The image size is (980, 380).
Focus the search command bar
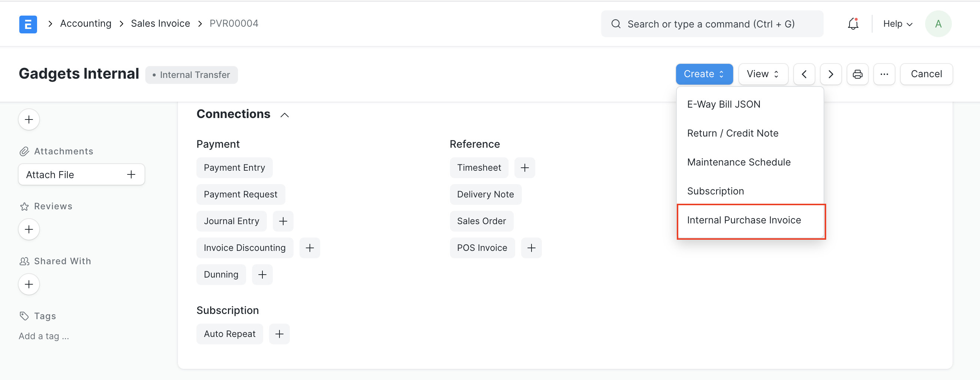tap(711, 24)
